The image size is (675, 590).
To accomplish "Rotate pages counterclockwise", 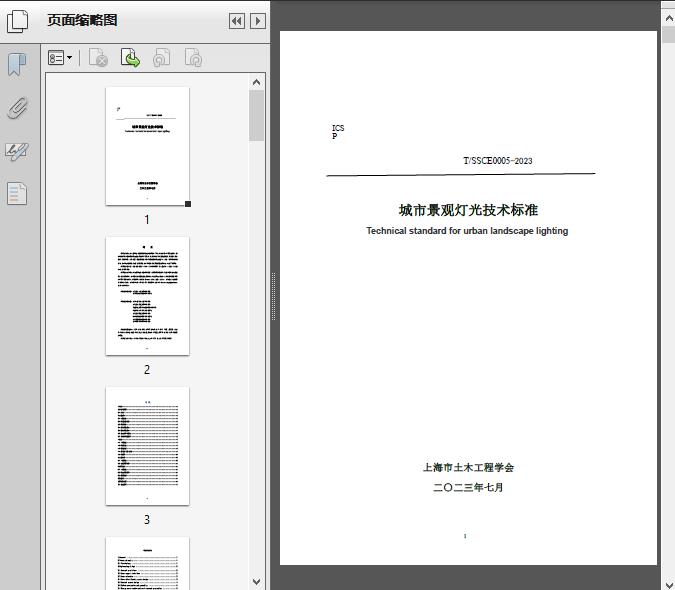I will click(161, 58).
